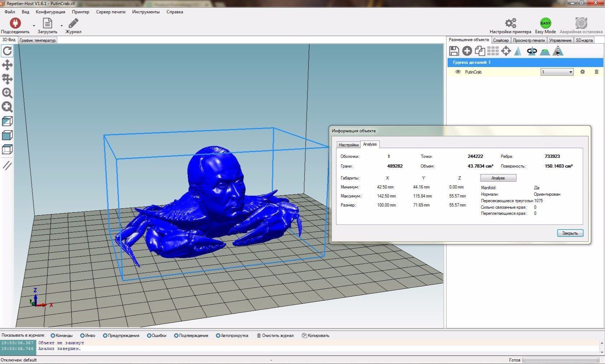Switch to Слайсер tab
This screenshot has height=364, width=605.
click(x=501, y=40)
